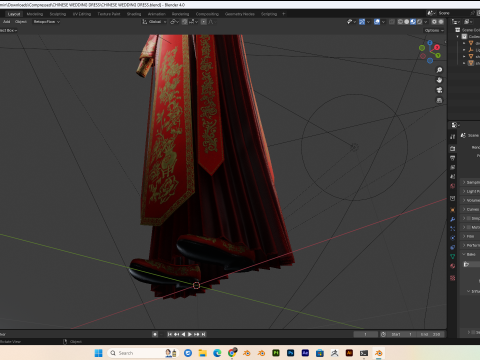Open the Render properties tab

click(x=452, y=149)
